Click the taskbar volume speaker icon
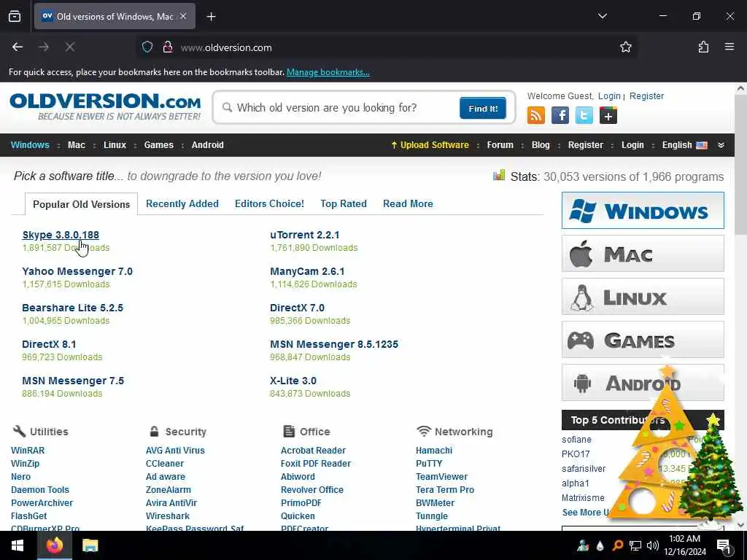Viewport: 747px width, 560px height. [x=653, y=545]
